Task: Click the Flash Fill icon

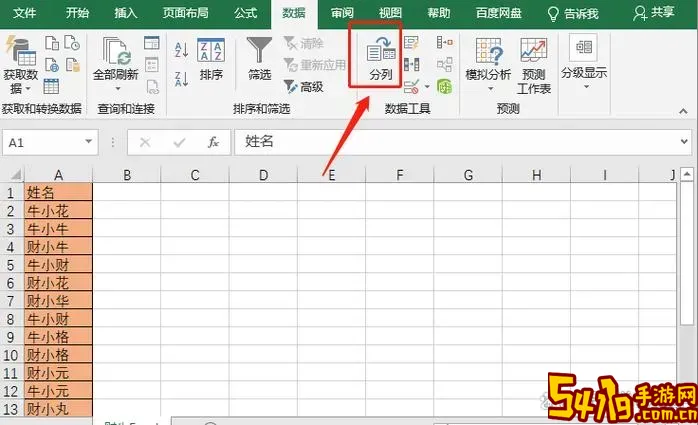Action: (411, 43)
